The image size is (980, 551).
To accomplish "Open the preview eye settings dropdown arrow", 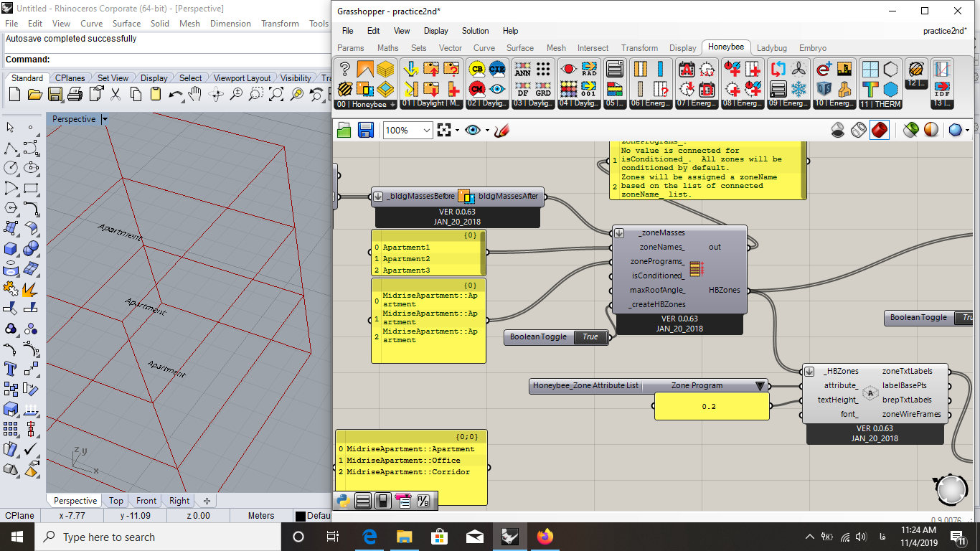I will click(x=486, y=131).
